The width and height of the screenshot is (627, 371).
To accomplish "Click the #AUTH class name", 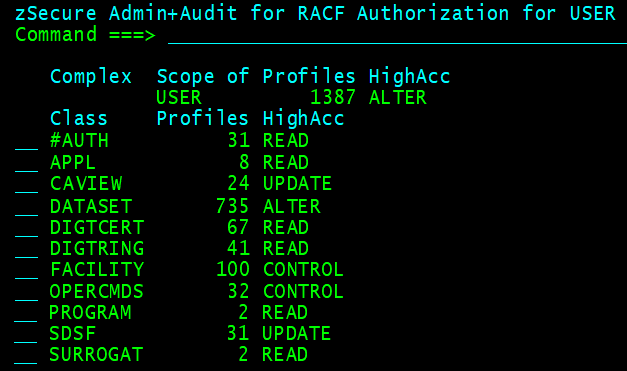I will [79, 141].
